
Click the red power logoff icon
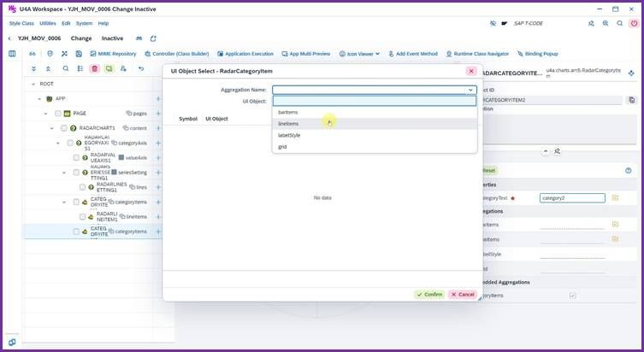(x=634, y=23)
